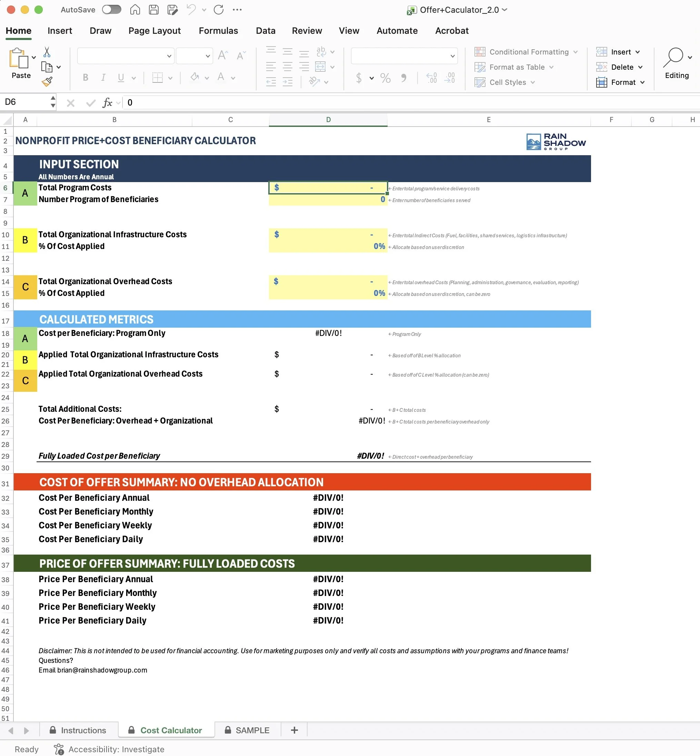Image resolution: width=700 pixels, height=756 pixels.
Task: Click the Align Right icon
Action: (304, 67)
